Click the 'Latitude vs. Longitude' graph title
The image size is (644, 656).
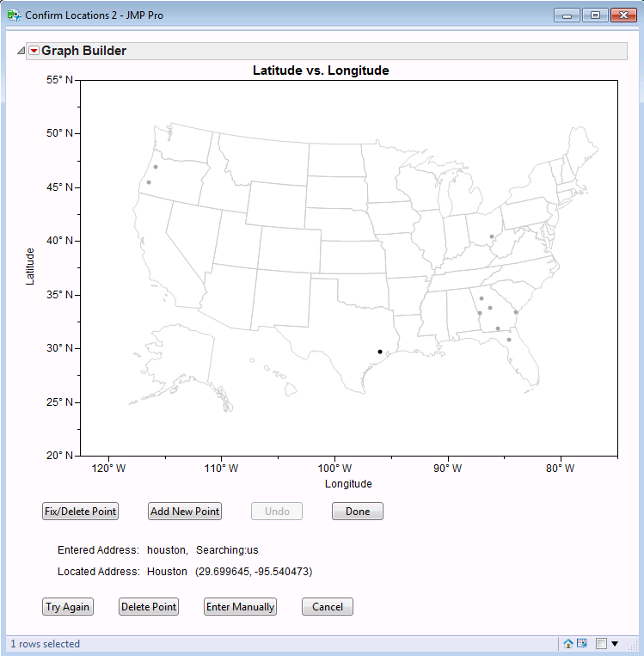321,71
